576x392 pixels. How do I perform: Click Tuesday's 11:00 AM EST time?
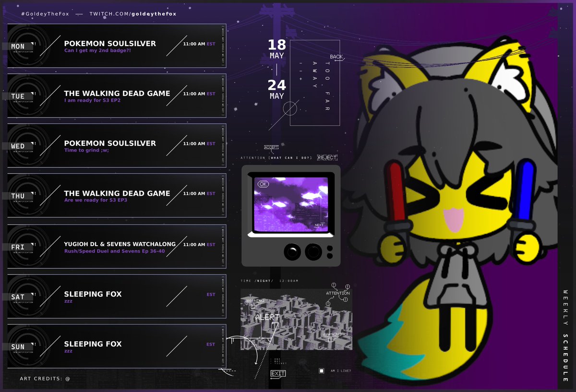(199, 94)
